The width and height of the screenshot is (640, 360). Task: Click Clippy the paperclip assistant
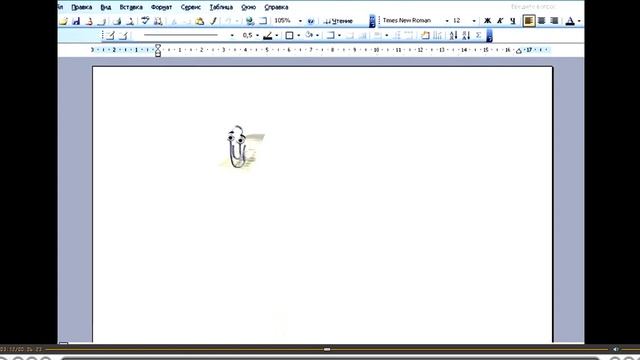tap(237, 147)
